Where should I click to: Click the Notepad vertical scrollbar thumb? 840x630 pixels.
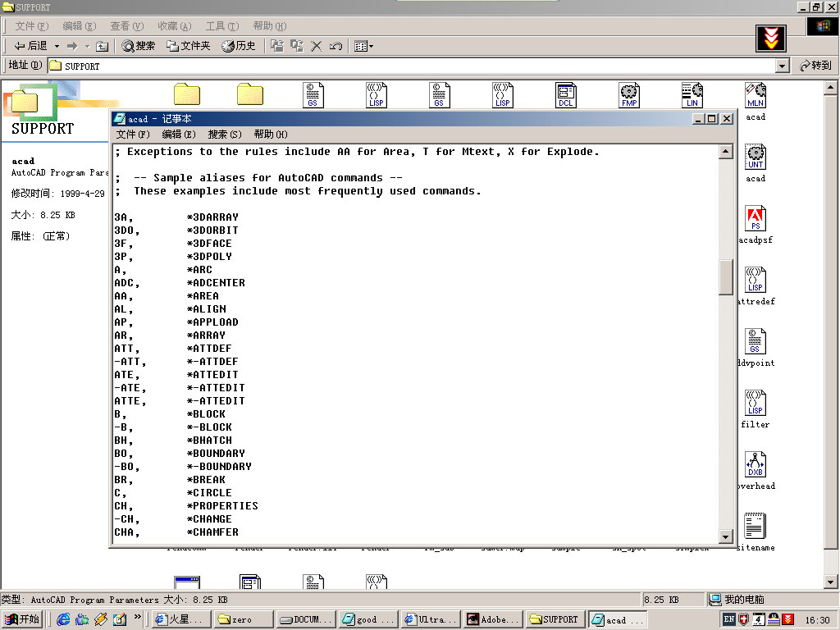725,277
